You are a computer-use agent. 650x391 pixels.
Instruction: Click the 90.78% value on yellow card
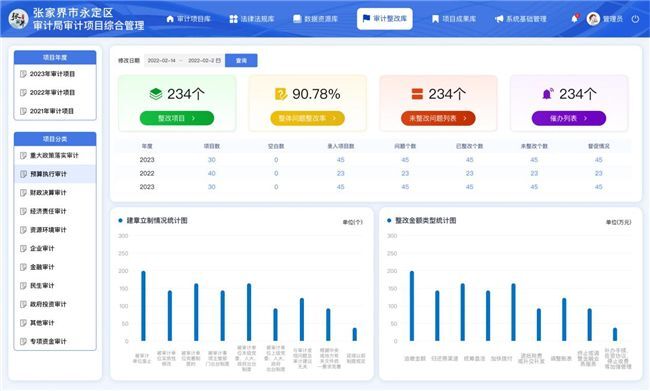316,94
